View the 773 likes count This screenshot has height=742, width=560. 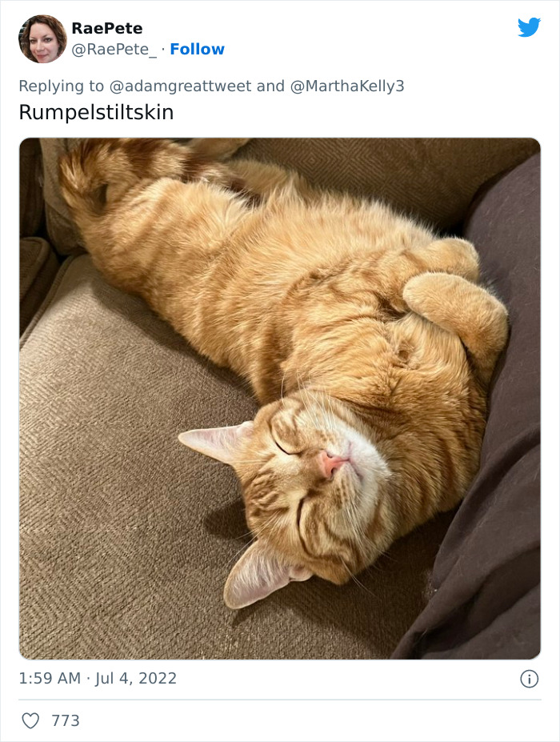(x=66, y=720)
